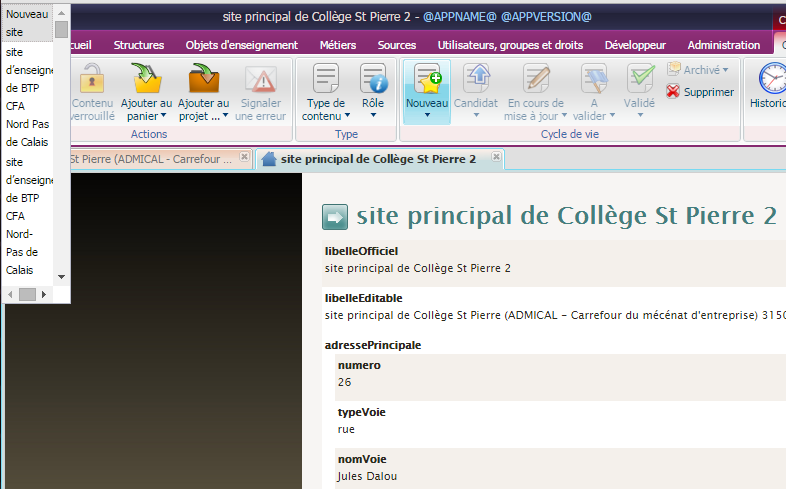Click the Ajouter au projet icon

click(x=203, y=78)
